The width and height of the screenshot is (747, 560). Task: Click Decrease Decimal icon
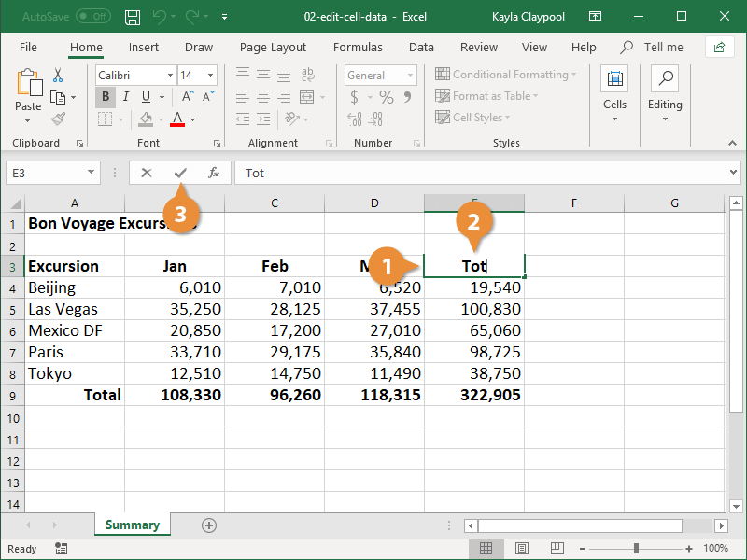[375, 119]
